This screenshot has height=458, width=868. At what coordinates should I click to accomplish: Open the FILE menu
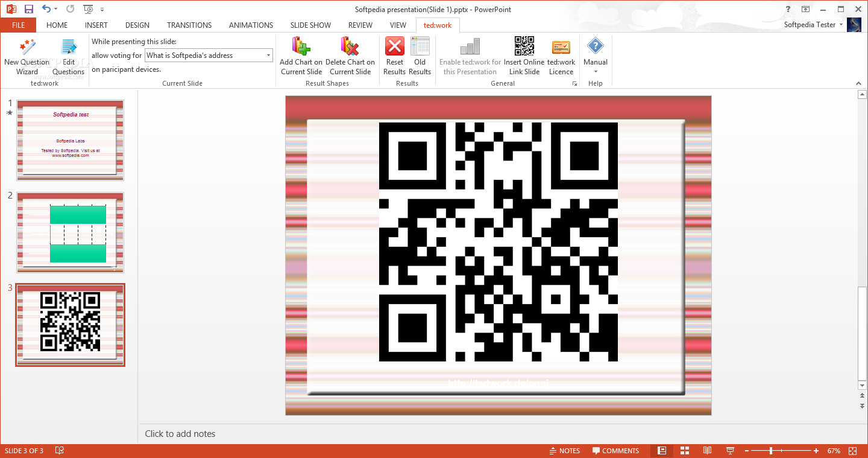18,25
